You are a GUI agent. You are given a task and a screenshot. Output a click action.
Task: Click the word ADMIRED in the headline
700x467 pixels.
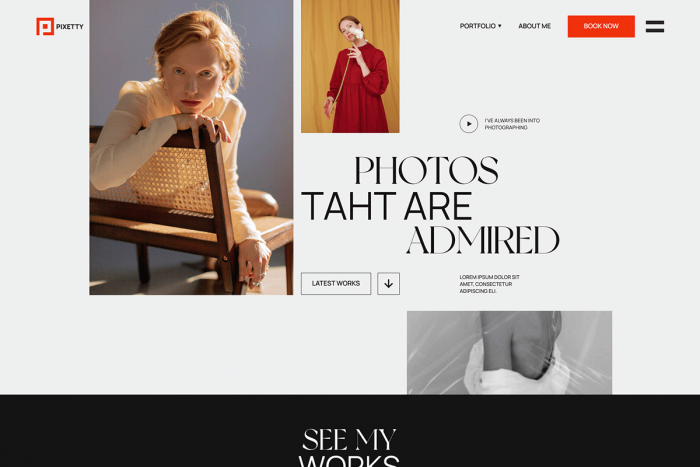[483, 240]
